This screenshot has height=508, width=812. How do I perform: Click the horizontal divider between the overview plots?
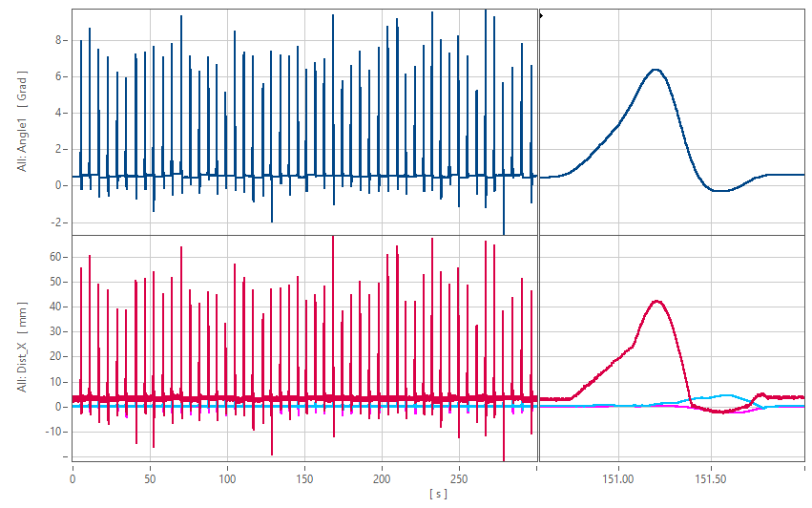pos(305,236)
